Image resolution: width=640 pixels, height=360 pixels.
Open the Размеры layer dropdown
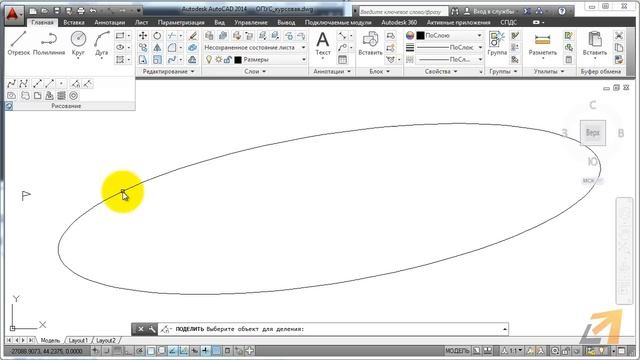click(x=303, y=60)
